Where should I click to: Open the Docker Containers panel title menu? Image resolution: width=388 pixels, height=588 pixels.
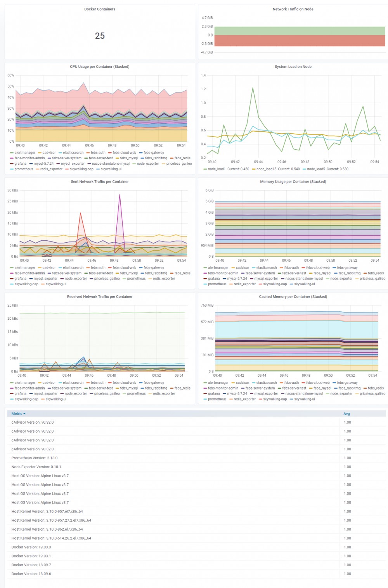pos(100,9)
